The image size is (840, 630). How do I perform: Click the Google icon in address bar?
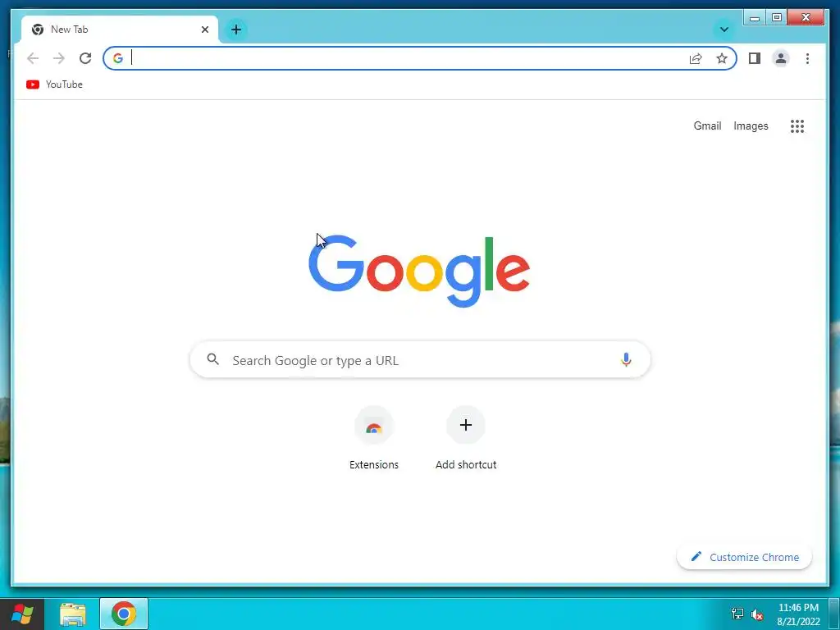[x=118, y=58]
